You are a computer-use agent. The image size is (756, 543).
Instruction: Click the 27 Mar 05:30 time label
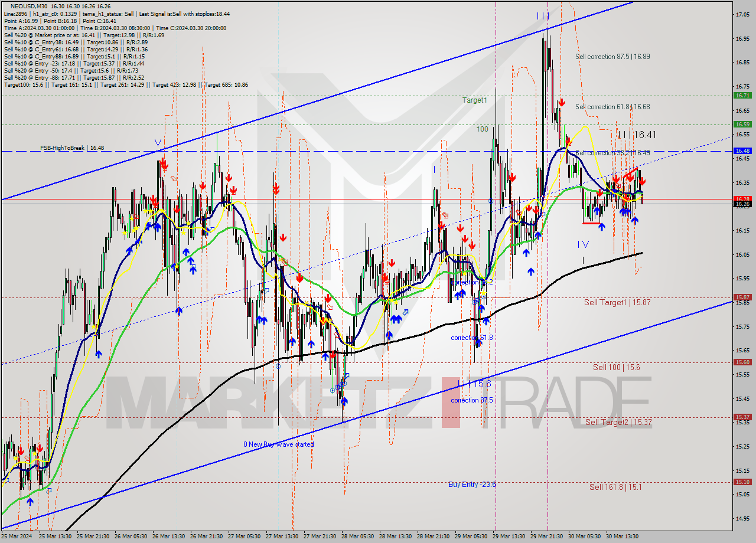click(x=245, y=537)
